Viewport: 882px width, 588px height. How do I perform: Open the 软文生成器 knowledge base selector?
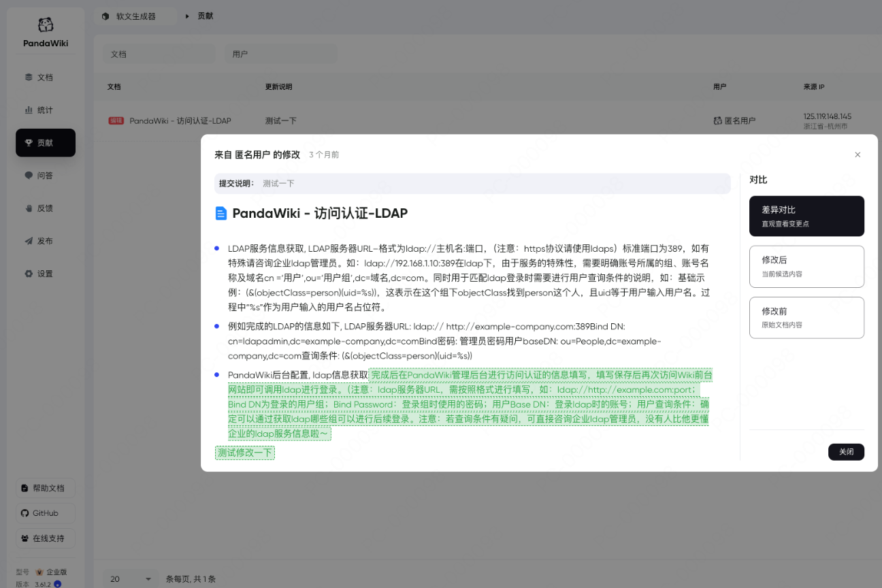135,16
